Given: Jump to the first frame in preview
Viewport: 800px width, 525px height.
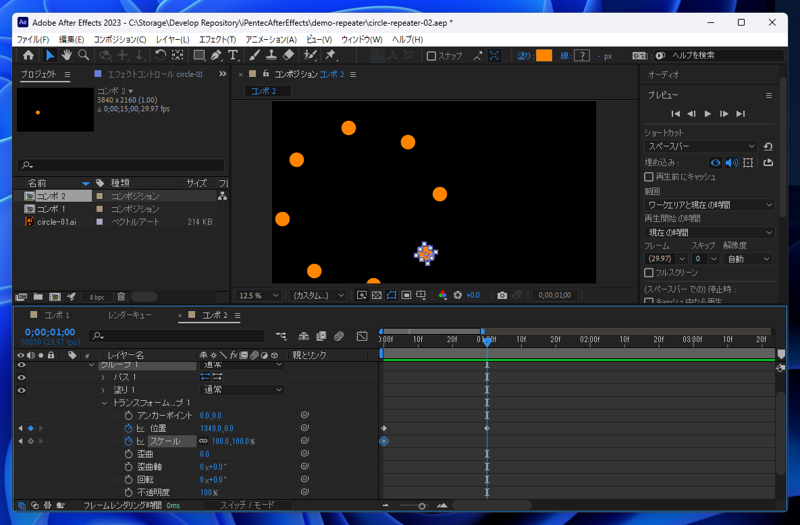Looking at the screenshot, I should pos(675,114).
